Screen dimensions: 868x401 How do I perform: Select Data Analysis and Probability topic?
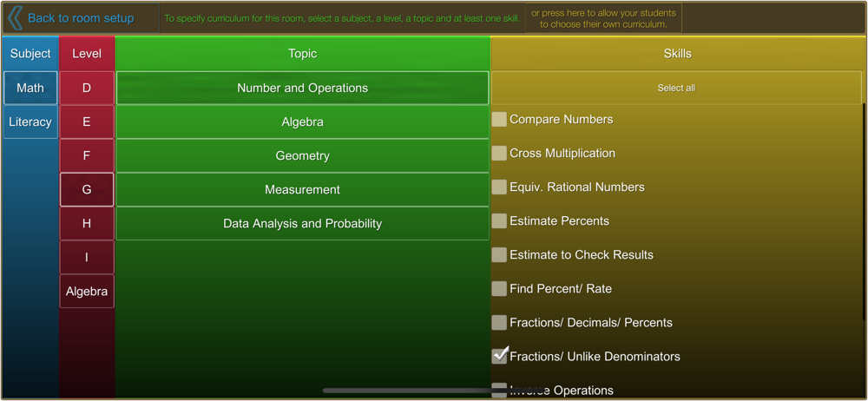pos(302,224)
